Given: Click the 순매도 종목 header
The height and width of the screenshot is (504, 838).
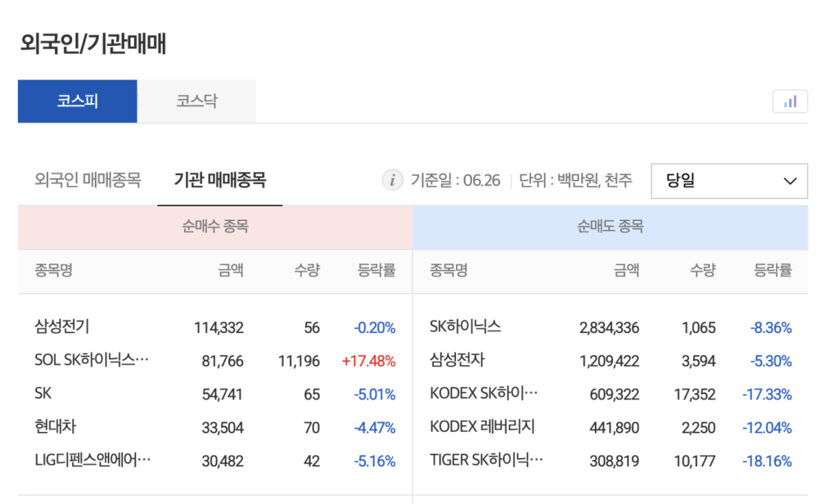Looking at the screenshot, I should [x=610, y=227].
